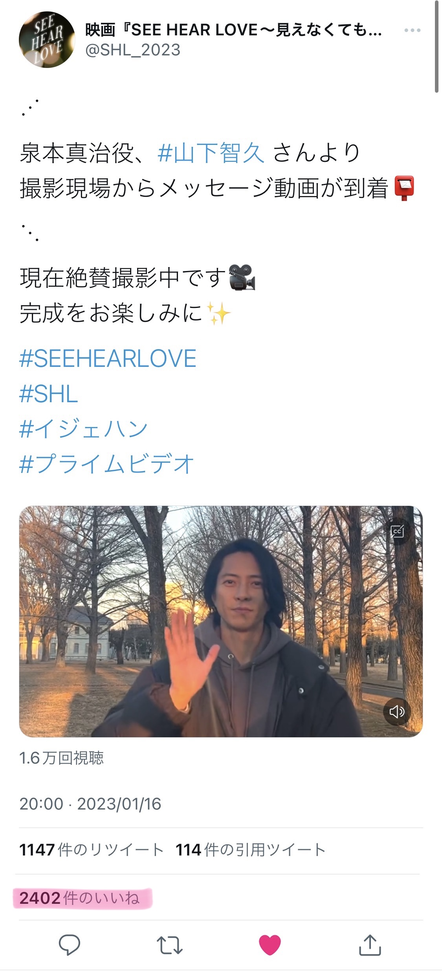Toggle video sound with speaker icon
The image size is (442, 980).
(x=397, y=711)
